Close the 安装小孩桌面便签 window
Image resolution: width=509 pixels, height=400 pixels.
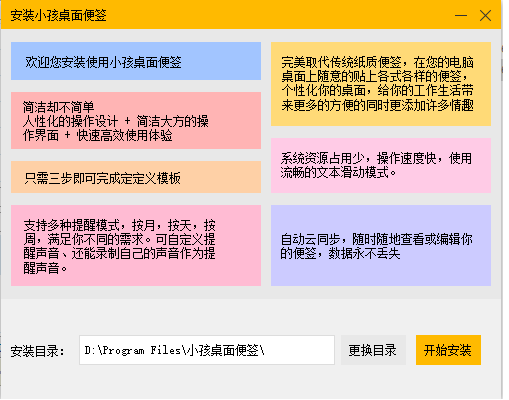(485, 15)
